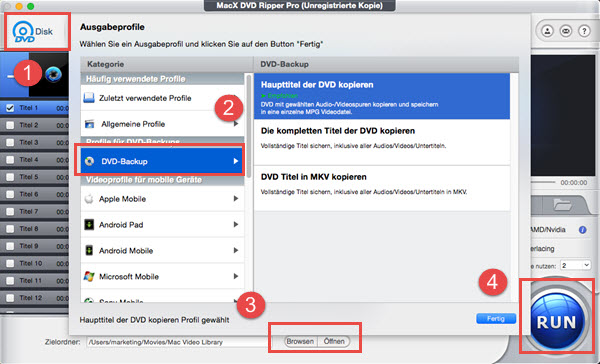Click the Android Pad icon
600x364 pixels.
tap(89, 225)
